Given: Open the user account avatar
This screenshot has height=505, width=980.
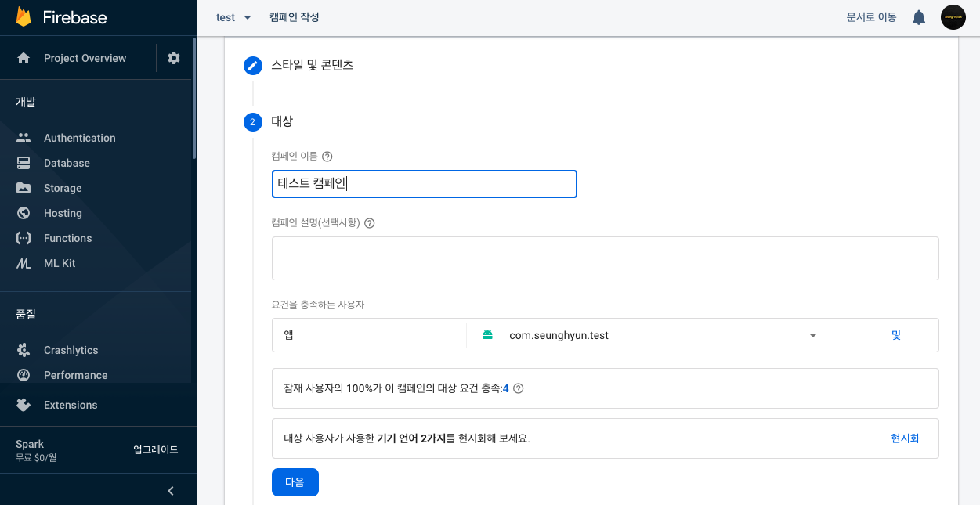Looking at the screenshot, I should point(953,17).
